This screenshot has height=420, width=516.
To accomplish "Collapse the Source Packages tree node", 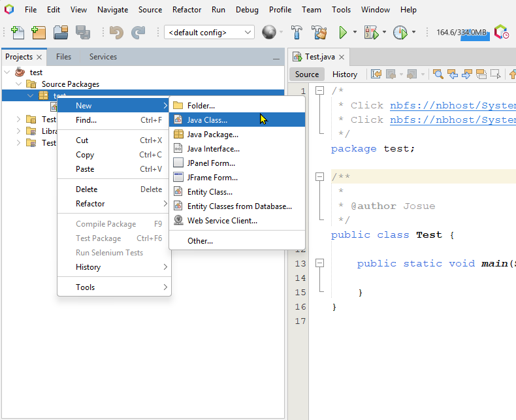I will click(19, 84).
